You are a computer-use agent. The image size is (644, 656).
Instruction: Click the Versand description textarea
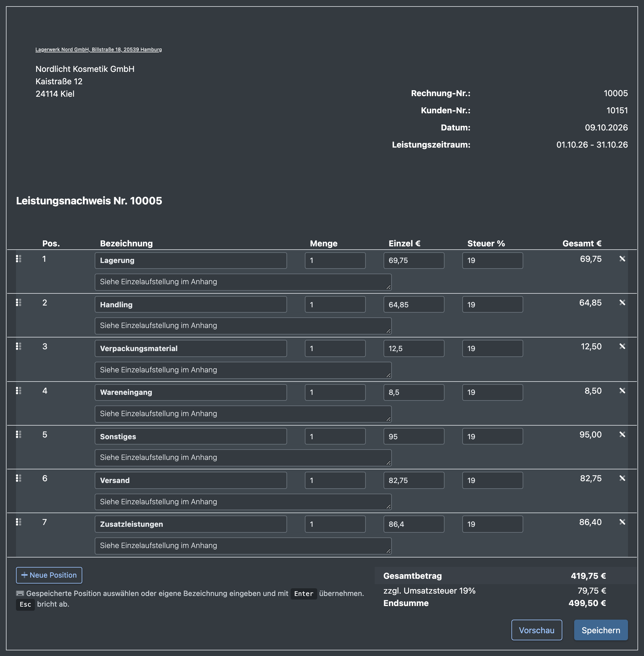pyautogui.click(x=243, y=502)
